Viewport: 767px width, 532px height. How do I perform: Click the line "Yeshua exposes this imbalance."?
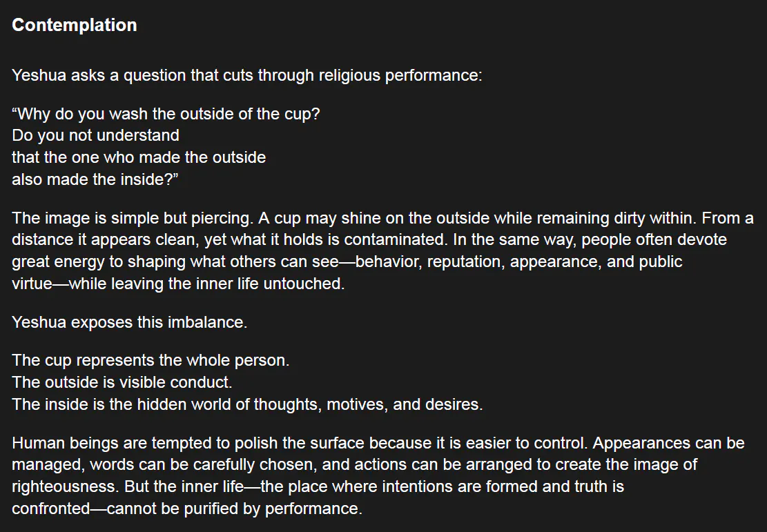click(x=129, y=322)
